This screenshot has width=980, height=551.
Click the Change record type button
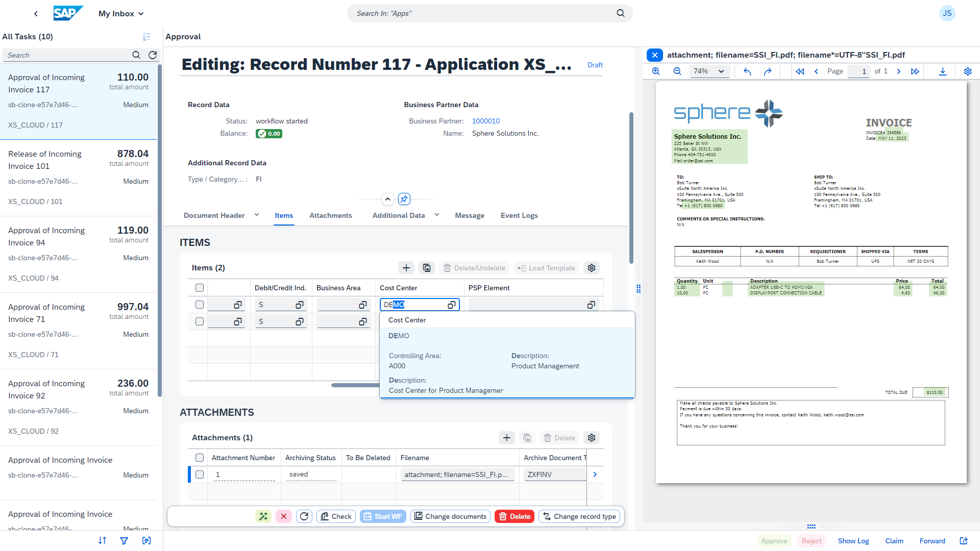[579, 516]
